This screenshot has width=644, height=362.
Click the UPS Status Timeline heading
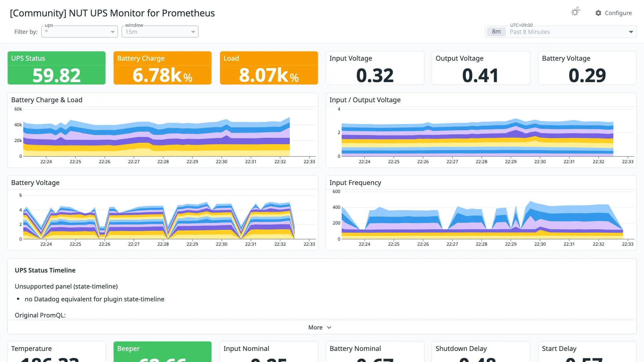(x=45, y=270)
